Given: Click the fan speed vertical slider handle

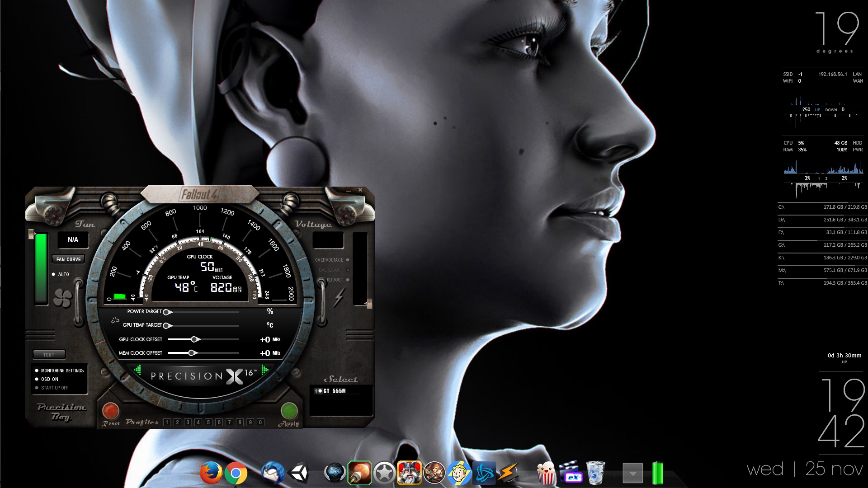Looking at the screenshot, I should click(x=31, y=234).
